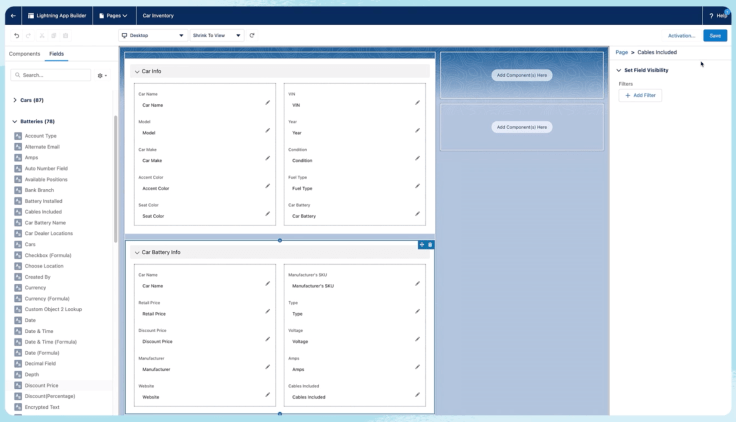Click the Add Filter button
The height and width of the screenshot is (422, 736).
[640, 95]
